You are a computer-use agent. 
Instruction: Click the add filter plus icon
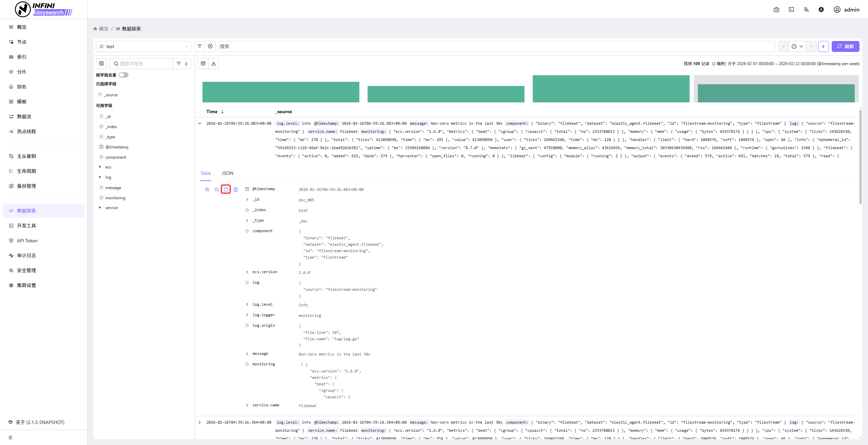[210, 46]
